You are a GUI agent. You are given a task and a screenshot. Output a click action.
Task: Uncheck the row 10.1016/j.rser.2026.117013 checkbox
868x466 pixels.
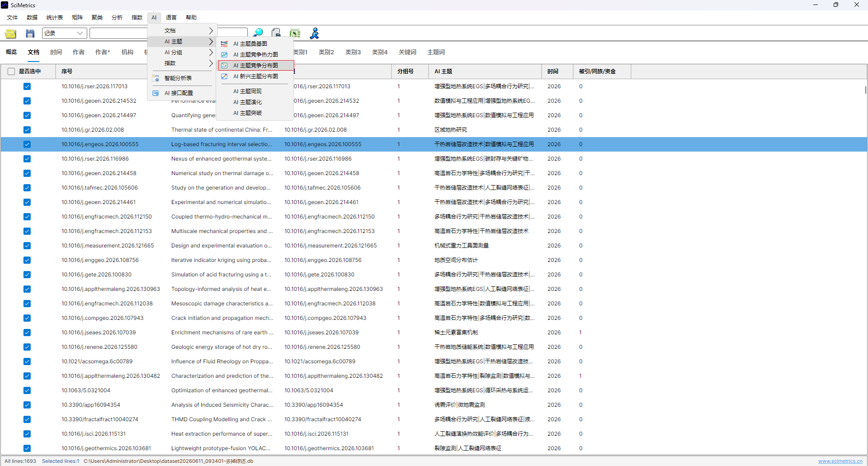point(27,86)
